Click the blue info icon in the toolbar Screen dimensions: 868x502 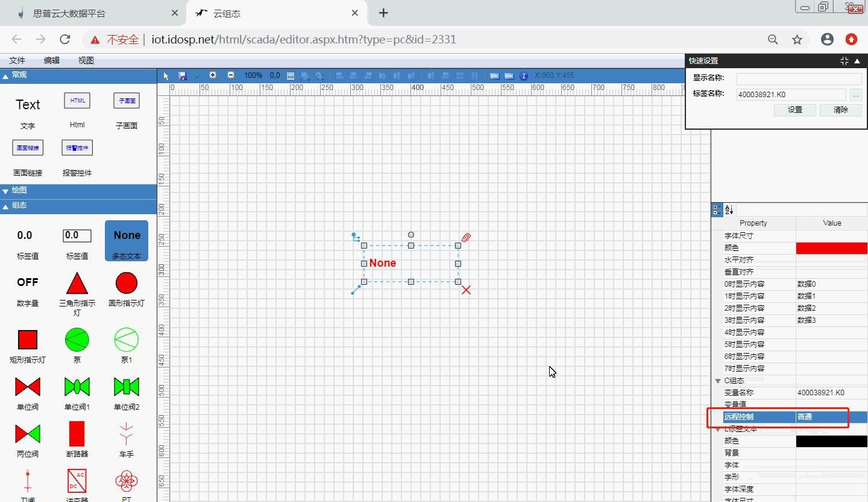523,76
